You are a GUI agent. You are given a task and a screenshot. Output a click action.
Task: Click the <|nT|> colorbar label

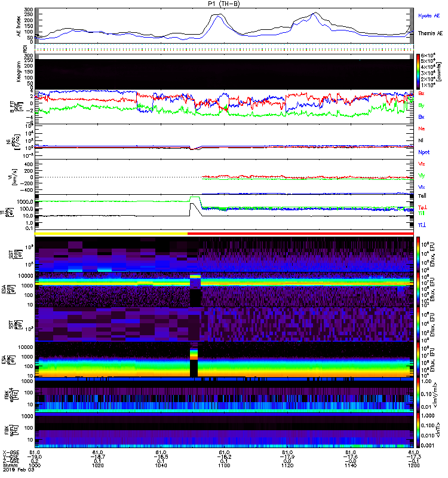(x=437, y=430)
